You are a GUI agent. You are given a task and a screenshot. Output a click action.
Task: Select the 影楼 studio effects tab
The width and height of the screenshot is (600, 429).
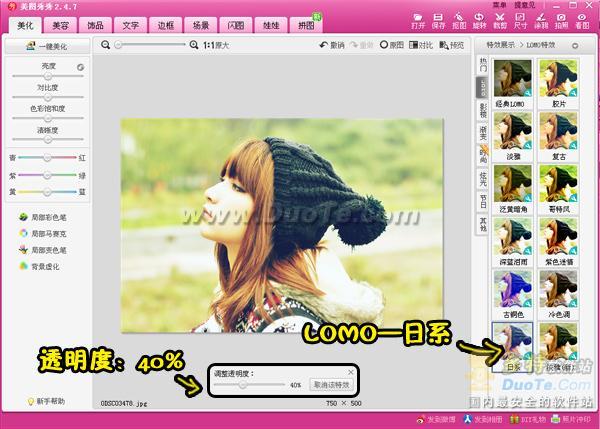[483, 110]
